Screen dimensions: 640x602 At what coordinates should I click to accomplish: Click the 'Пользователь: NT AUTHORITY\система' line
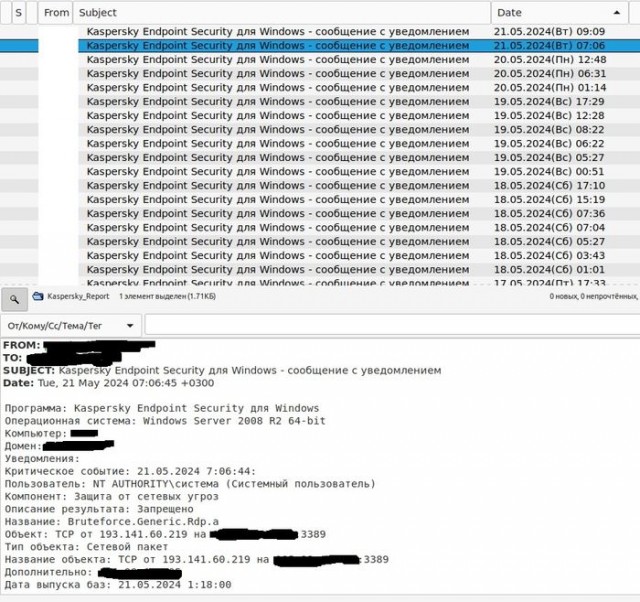coord(190,484)
